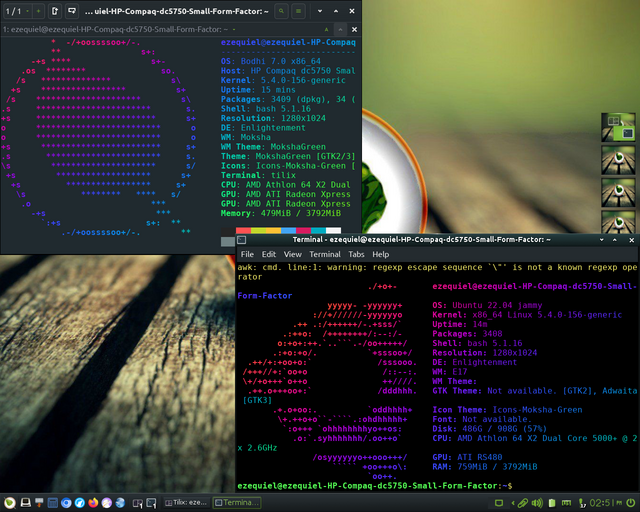The width and height of the screenshot is (640, 512).
Task: Click the Tilix iconified app icon in taskbar
Action: tap(138, 503)
